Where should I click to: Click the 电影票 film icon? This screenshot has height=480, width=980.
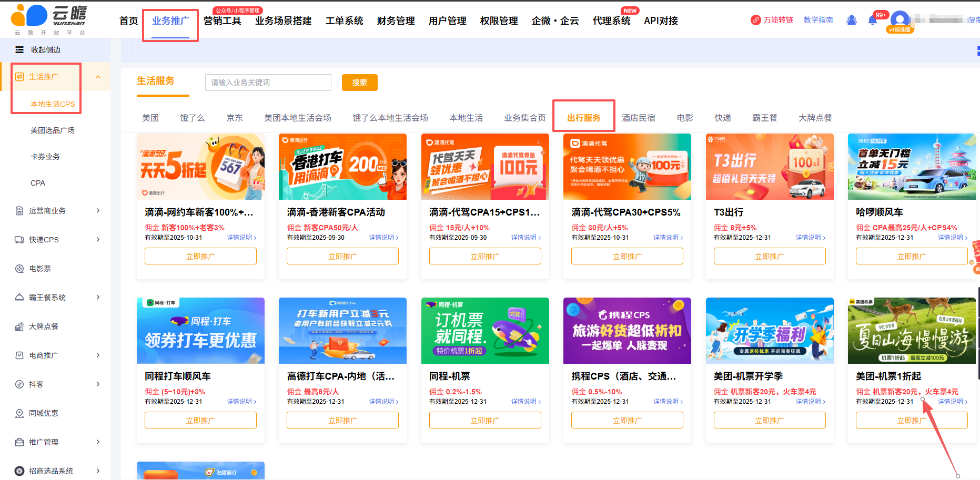click(19, 269)
